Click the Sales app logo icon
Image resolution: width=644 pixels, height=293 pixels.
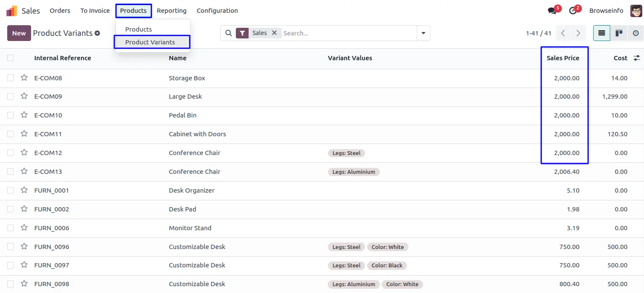(x=12, y=11)
